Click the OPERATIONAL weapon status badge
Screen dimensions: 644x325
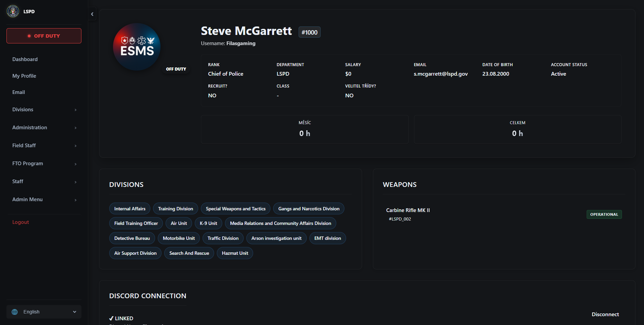tap(604, 214)
